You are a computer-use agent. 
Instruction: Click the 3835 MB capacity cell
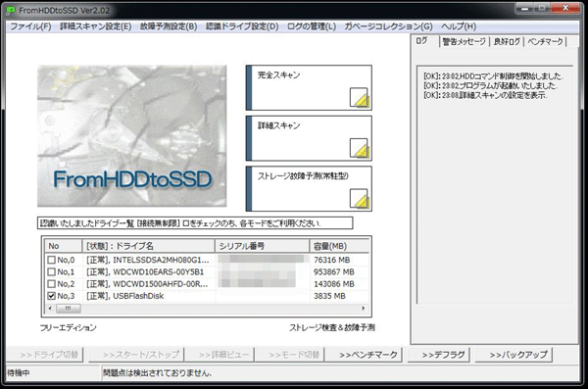329,296
